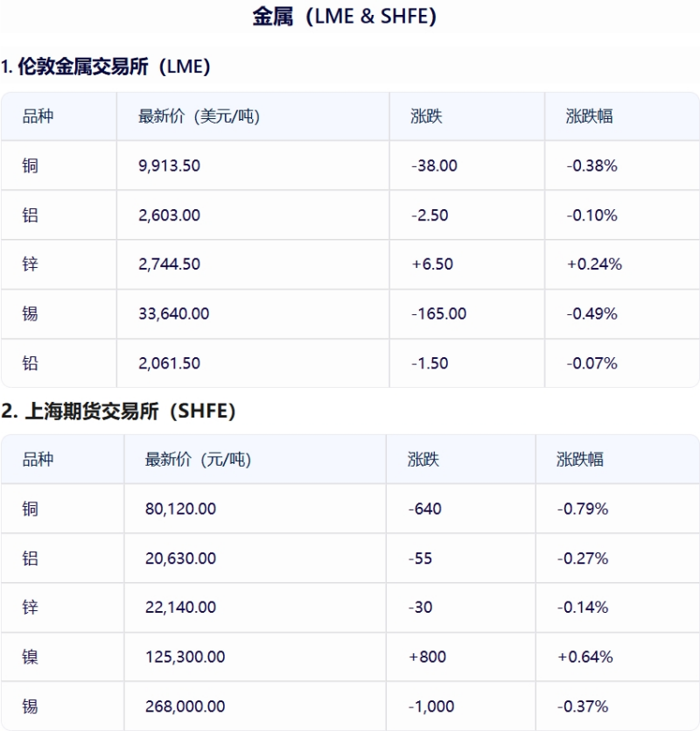Click the 金属 (LME & SHFE) page title
Image resolution: width=700 pixels, height=731 pixels.
tap(345, 17)
